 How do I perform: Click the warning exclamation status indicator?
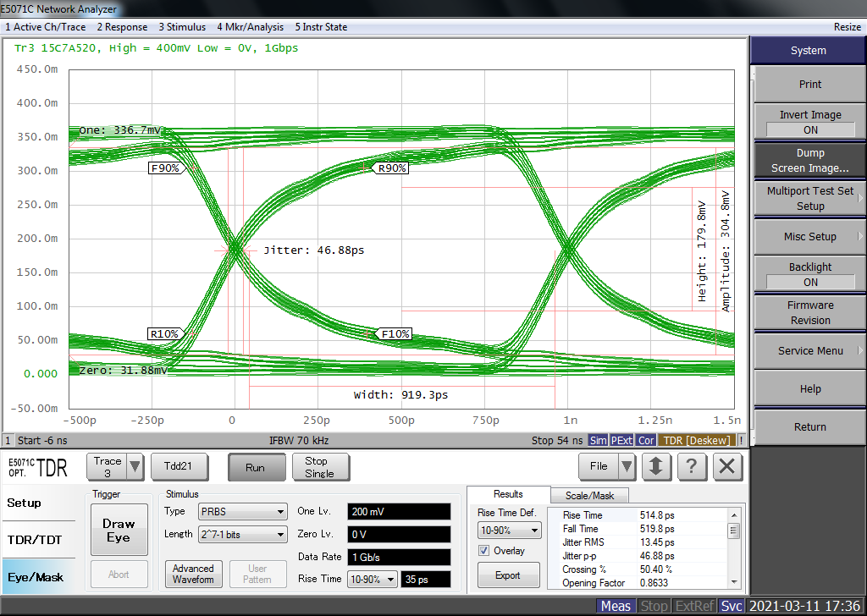(x=741, y=441)
